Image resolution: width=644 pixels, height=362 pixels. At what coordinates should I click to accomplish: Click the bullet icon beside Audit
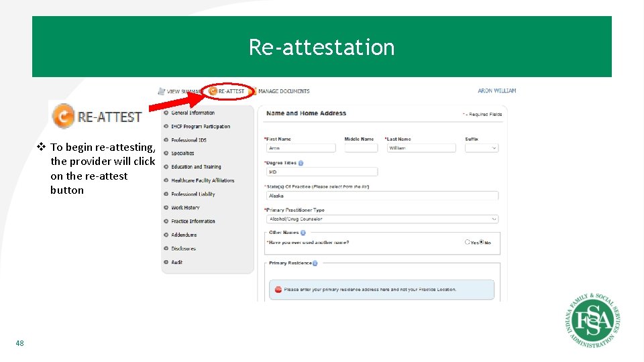(166, 262)
